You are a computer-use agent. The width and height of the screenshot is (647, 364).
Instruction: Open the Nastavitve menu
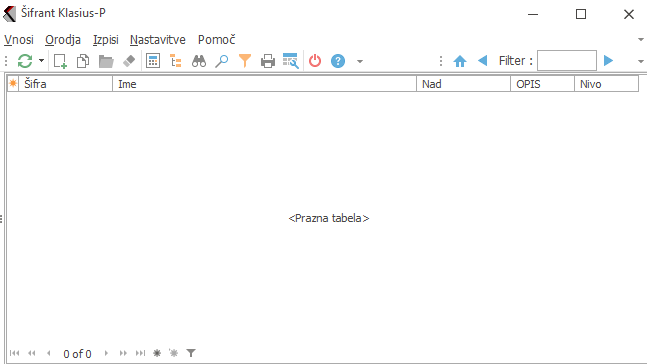click(158, 40)
